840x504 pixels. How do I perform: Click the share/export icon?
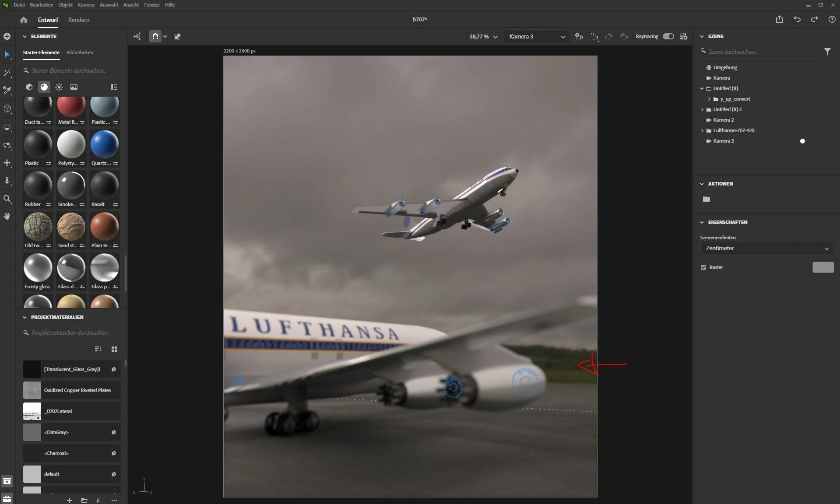(x=780, y=19)
